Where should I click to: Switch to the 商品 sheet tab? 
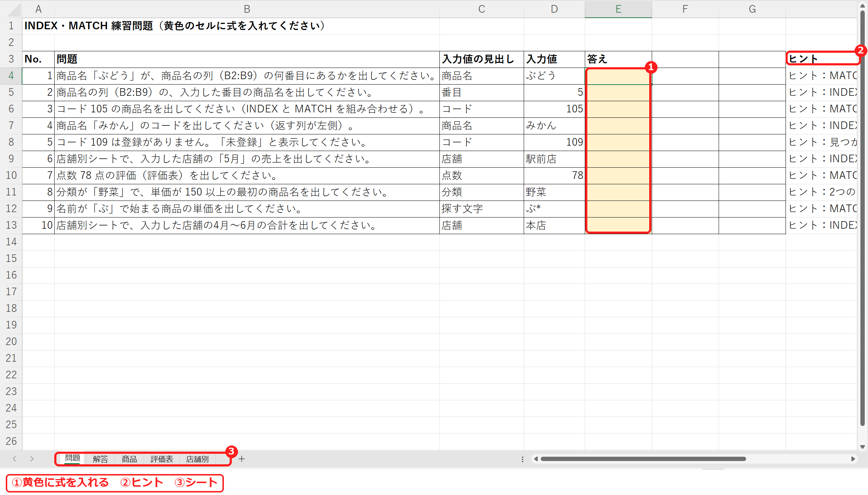tap(129, 459)
